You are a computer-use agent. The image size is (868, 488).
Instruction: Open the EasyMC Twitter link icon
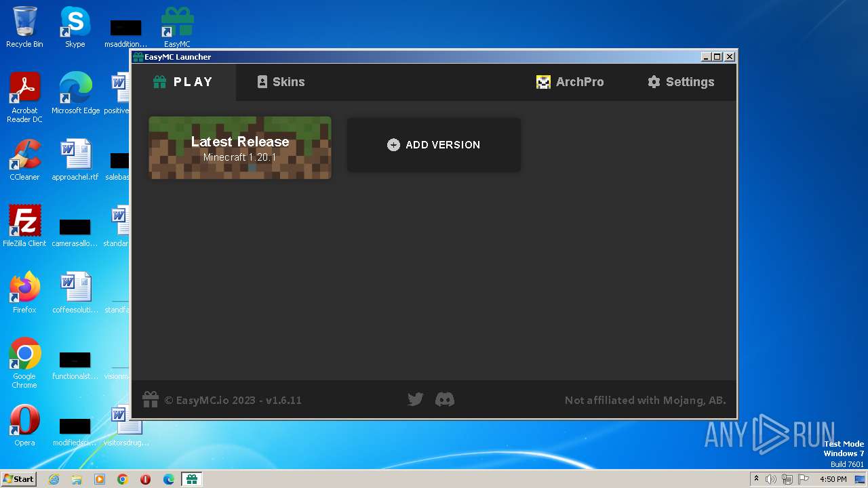416,400
